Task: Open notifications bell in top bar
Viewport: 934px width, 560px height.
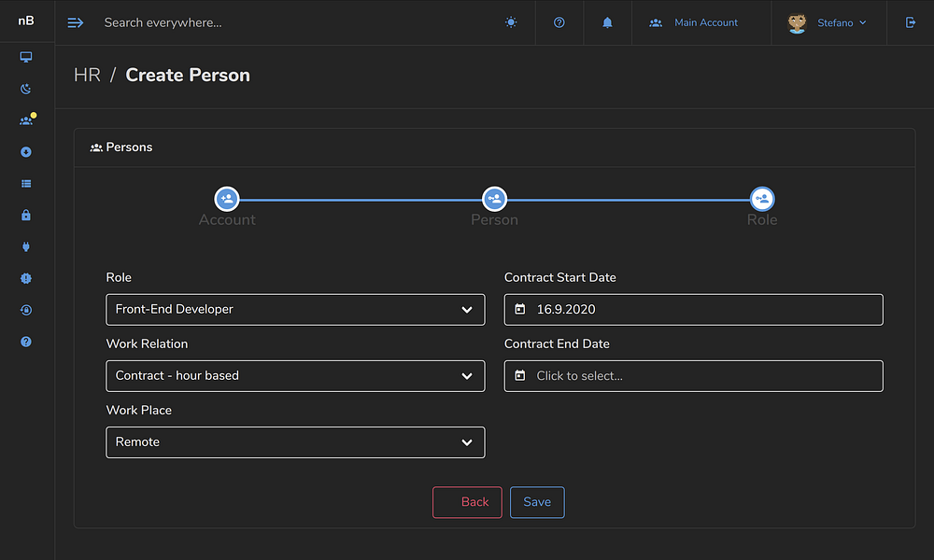Action: pos(607,22)
